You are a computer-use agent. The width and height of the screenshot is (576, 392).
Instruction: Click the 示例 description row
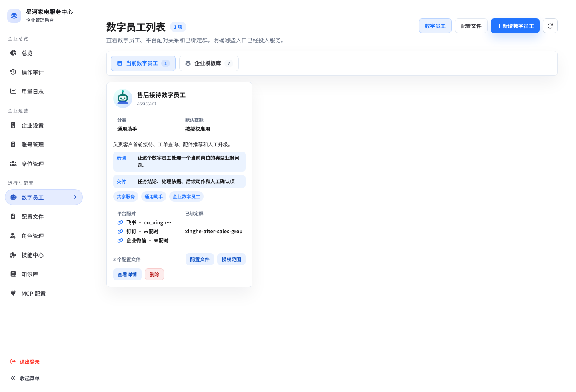click(x=179, y=161)
